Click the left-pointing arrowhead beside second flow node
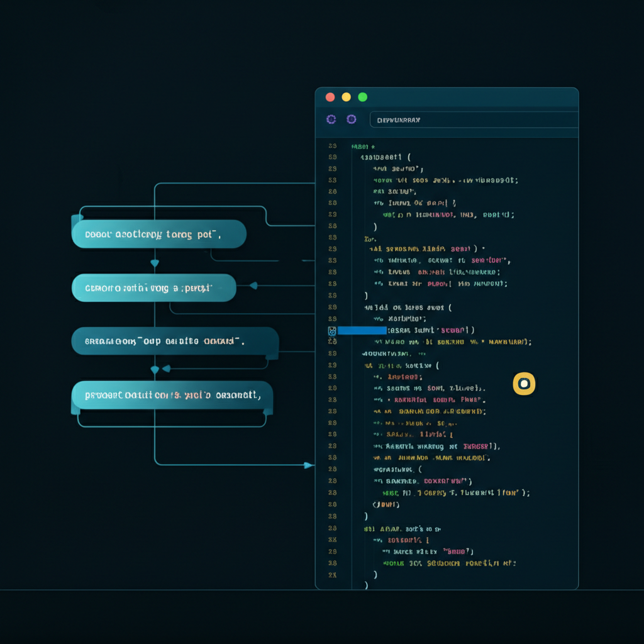The width and height of the screenshot is (644, 644). tap(253, 286)
